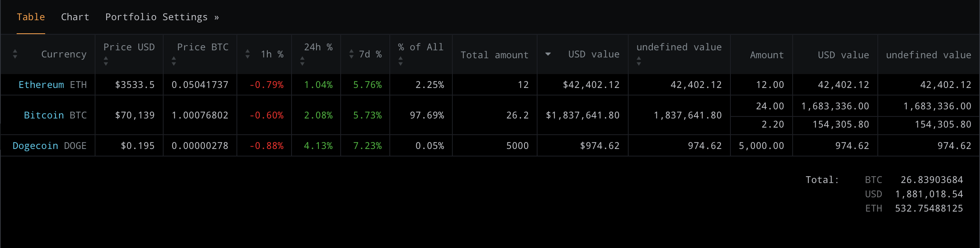Screen dimensions: 980x248
Task: Toggle ascending sort on the Price BTC column
Action: (174, 58)
